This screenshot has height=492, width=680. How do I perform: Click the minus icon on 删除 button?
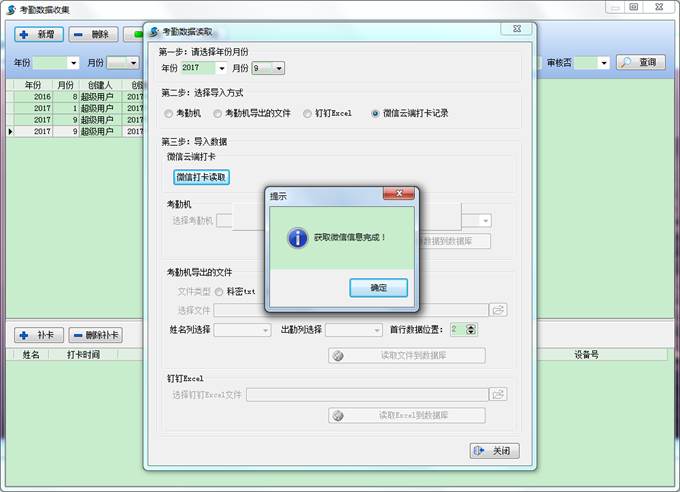click(78, 34)
